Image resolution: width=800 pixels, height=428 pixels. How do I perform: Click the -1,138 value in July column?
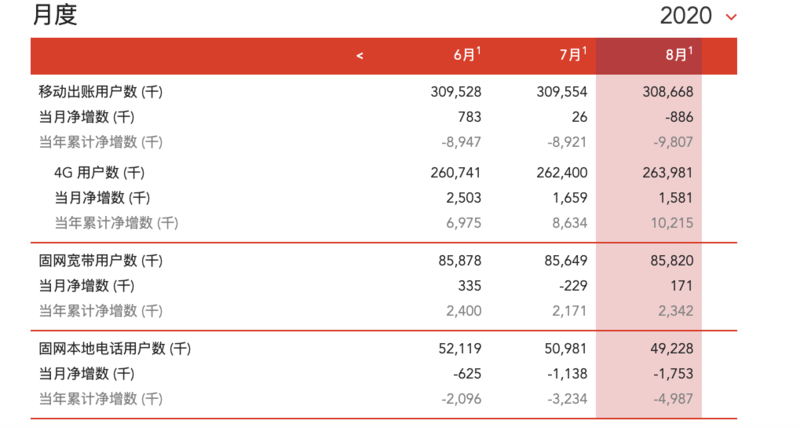pyautogui.click(x=565, y=374)
